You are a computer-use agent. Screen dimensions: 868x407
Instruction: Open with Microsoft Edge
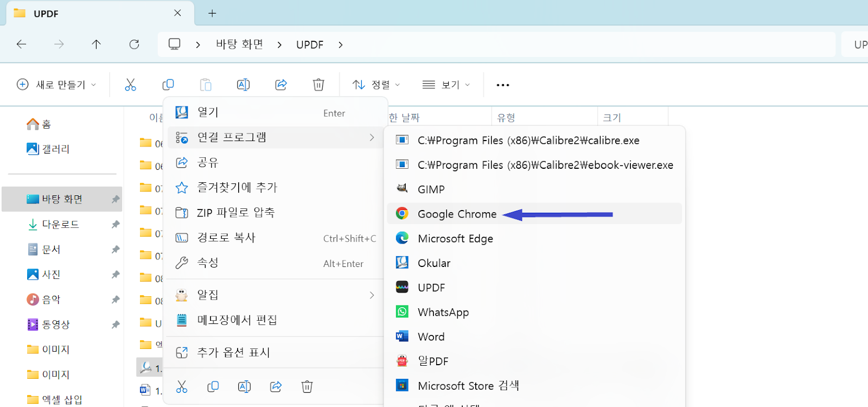coord(534,238)
